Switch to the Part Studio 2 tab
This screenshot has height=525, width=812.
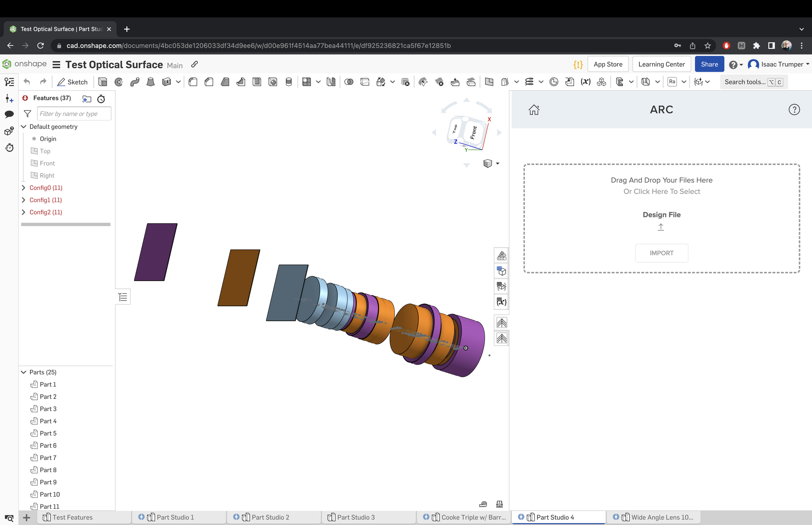pyautogui.click(x=270, y=517)
